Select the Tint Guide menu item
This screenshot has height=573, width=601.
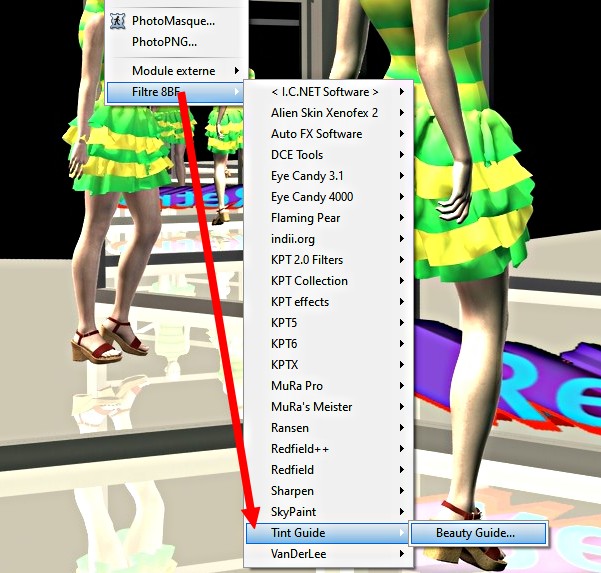coord(328,533)
